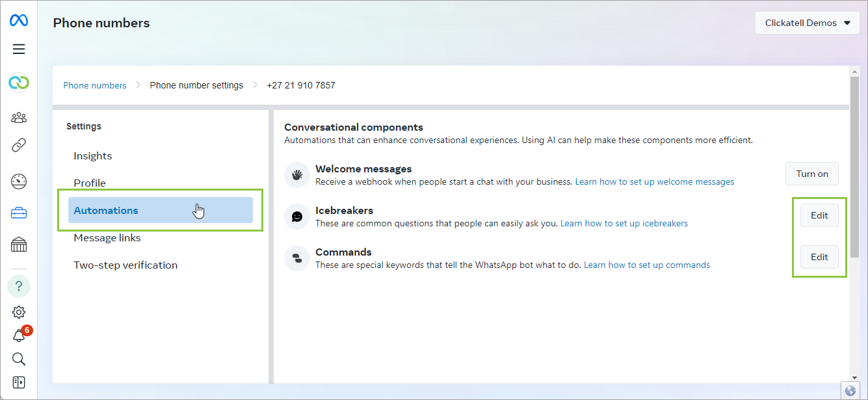Edit the Commands component
The image size is (868, 400).
(819, 257)
